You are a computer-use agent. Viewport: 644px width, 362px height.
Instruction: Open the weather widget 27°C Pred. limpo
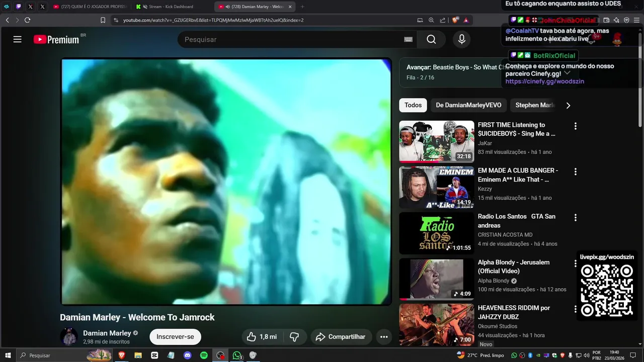point(480,355)
